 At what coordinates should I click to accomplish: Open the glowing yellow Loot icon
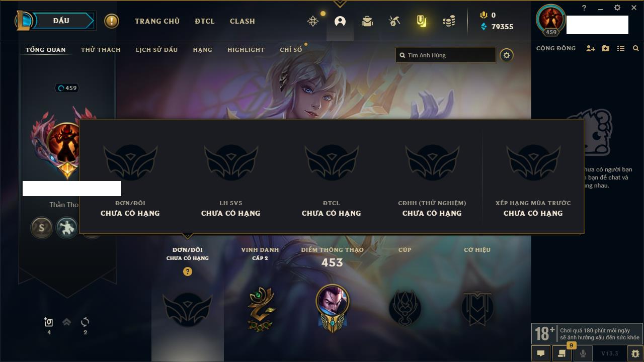pos(422,21)
